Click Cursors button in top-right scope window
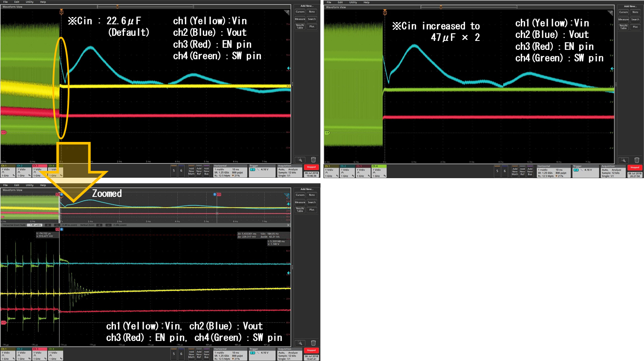 [x=624, y=12]
